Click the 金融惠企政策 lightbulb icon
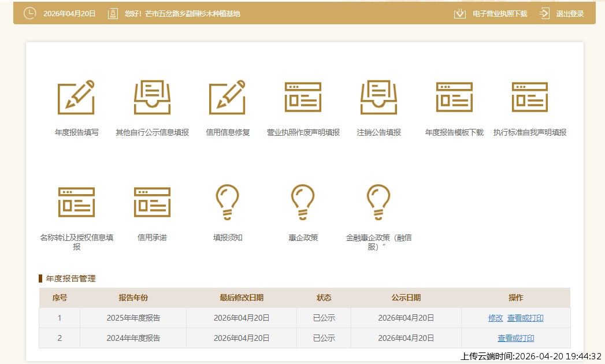 point(378,202)
